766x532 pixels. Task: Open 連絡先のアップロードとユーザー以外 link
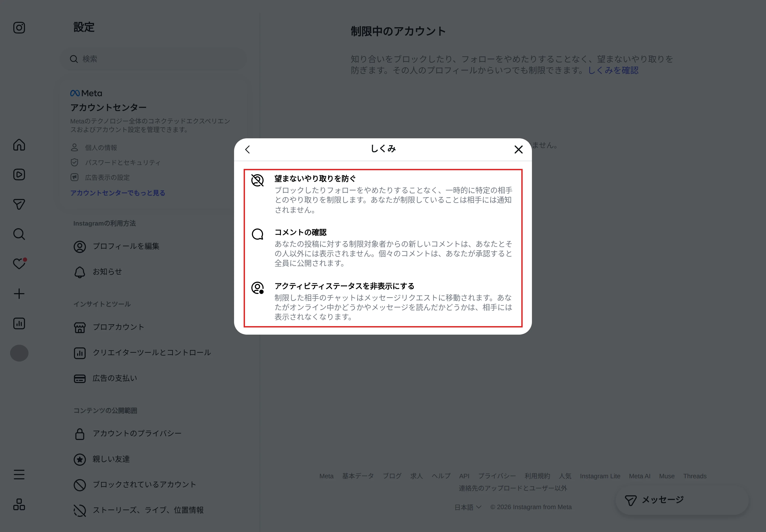[513, 488]
